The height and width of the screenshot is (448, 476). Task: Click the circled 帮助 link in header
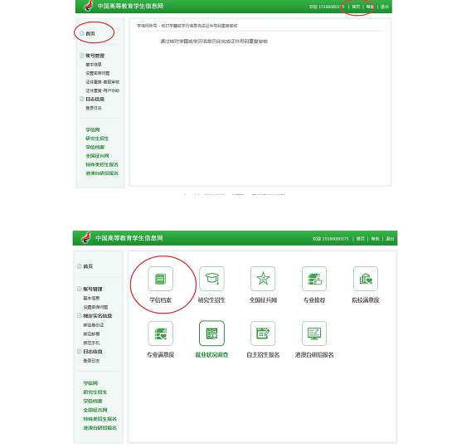pyautogui.click(x=370, y=7)
